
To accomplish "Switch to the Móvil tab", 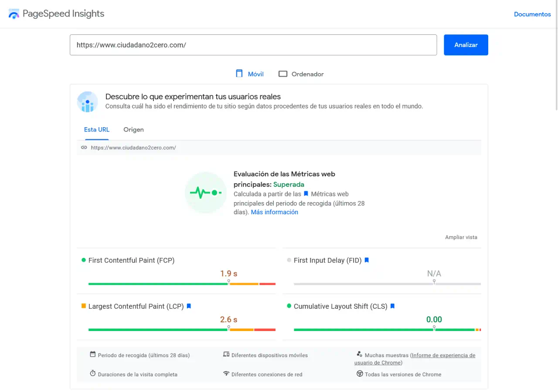I will 250,74.
